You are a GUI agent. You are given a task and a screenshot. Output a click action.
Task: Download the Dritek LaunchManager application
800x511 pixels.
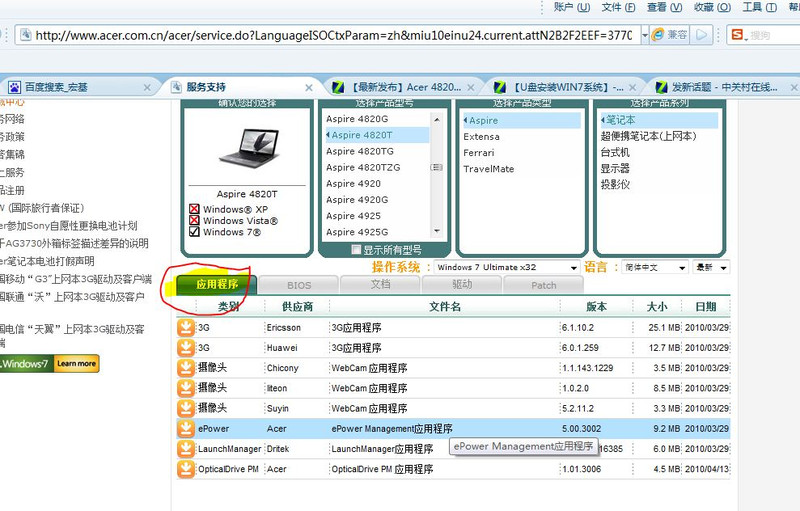[186, 449]
